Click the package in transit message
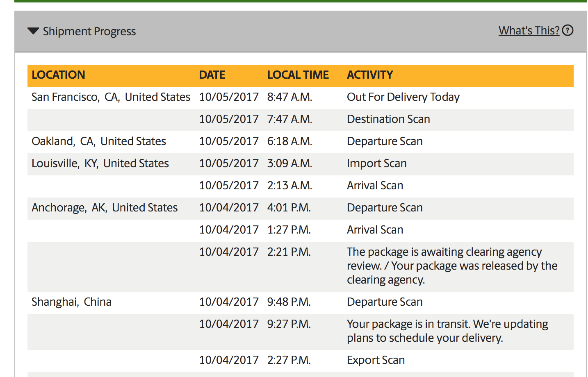588x377 pixels. click(447, 331)
